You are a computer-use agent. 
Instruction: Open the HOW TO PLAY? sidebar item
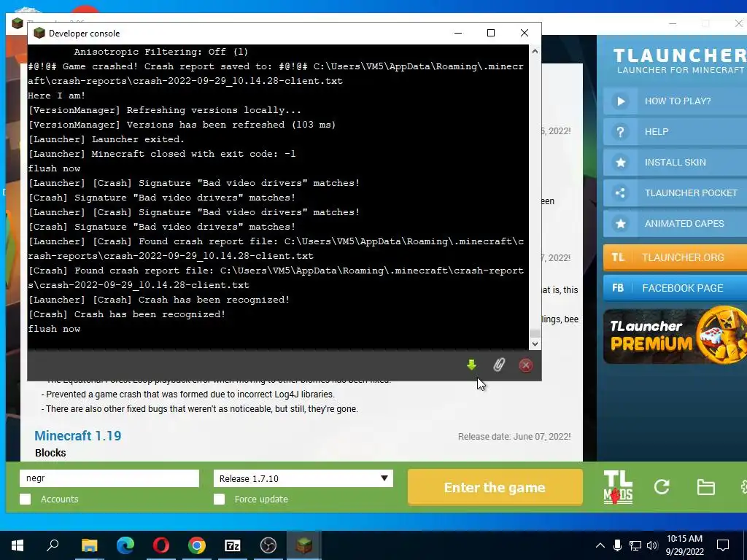pyautogui.click(x=675, y=101)
